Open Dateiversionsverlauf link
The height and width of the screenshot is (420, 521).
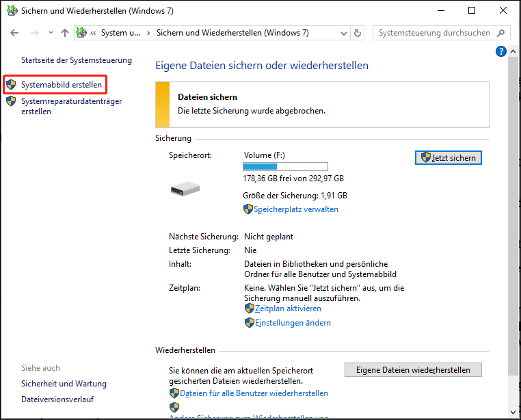click(x=57, y=399)
